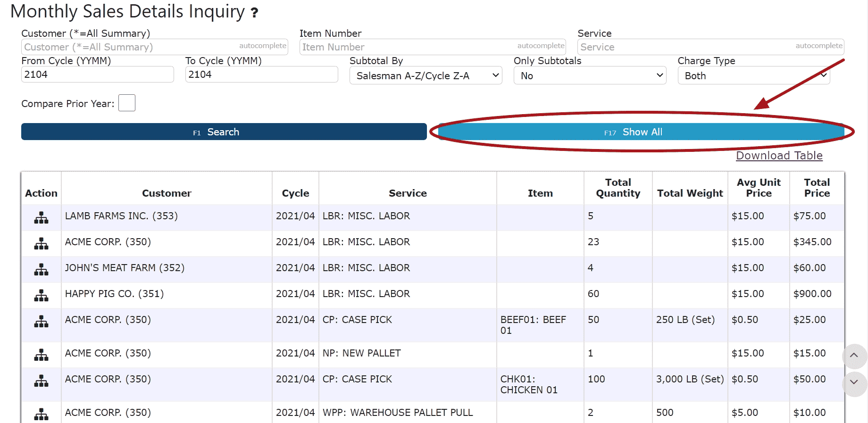Open action icon for HAPPY PIG CO. row
The image size is (868, 423).
coord(41,296)
